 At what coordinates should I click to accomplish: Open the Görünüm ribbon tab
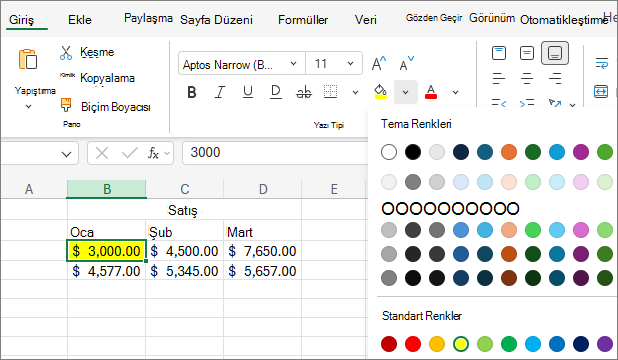pos(492,18)
